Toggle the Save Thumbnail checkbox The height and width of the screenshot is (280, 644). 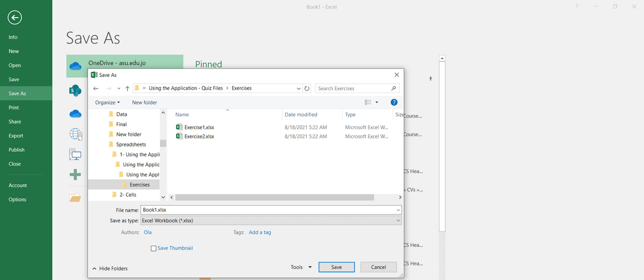pos(153,248)
